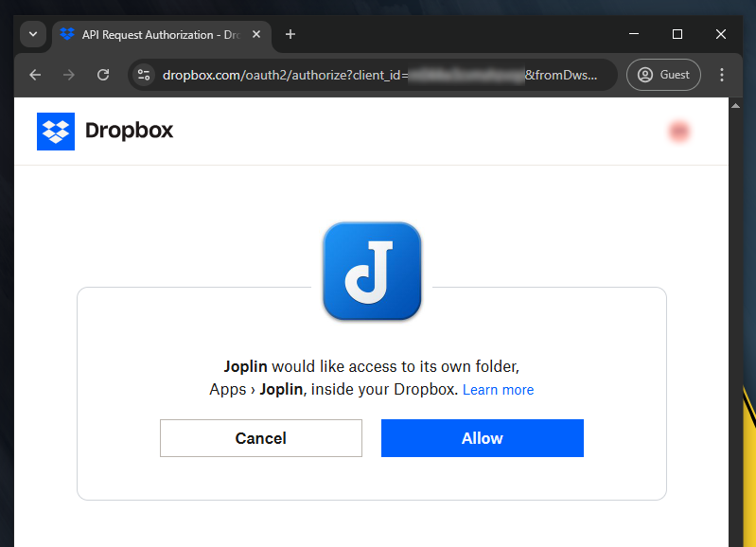Click the forward navigation arrow
Screen dimensions: 756x547
click(x=69, y=75)
